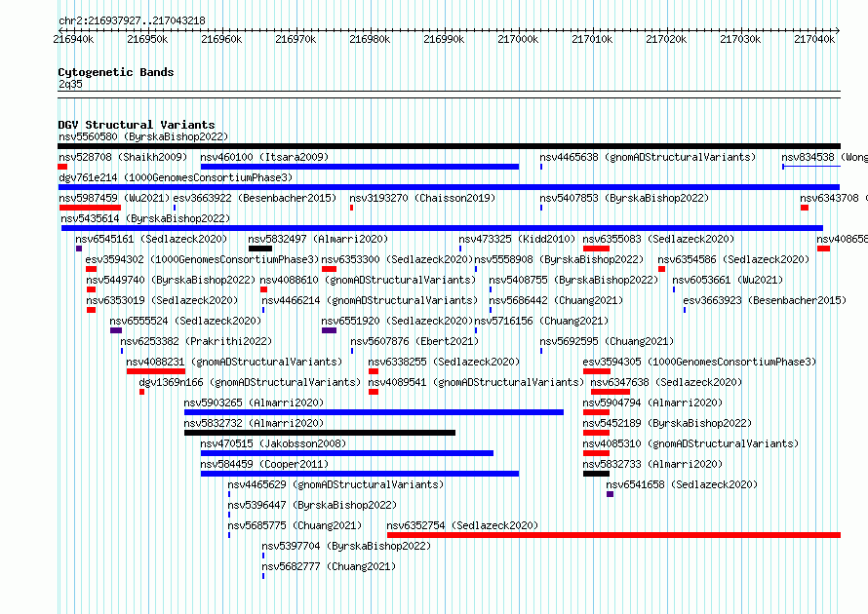868x614 pixels.
Task: Click the DGV Structural Variants track title
Action: pos(137,125)
